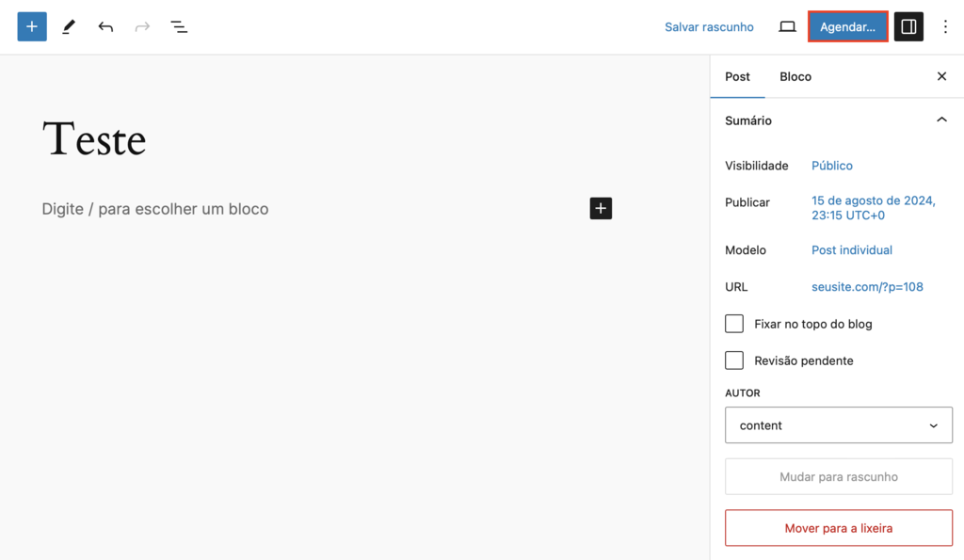
Task: Select the Post tab
Action: 737,76
